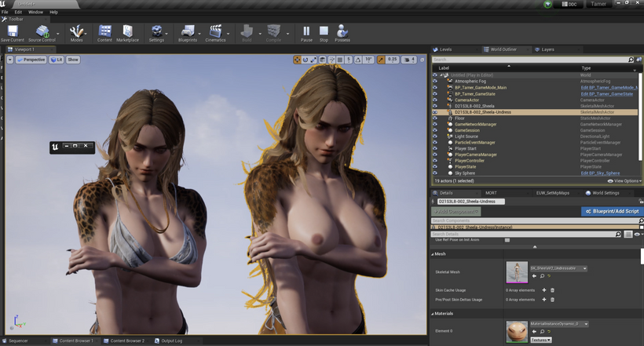
Task: Pause the play-in-editor session
Action: [x=306, y=32]
